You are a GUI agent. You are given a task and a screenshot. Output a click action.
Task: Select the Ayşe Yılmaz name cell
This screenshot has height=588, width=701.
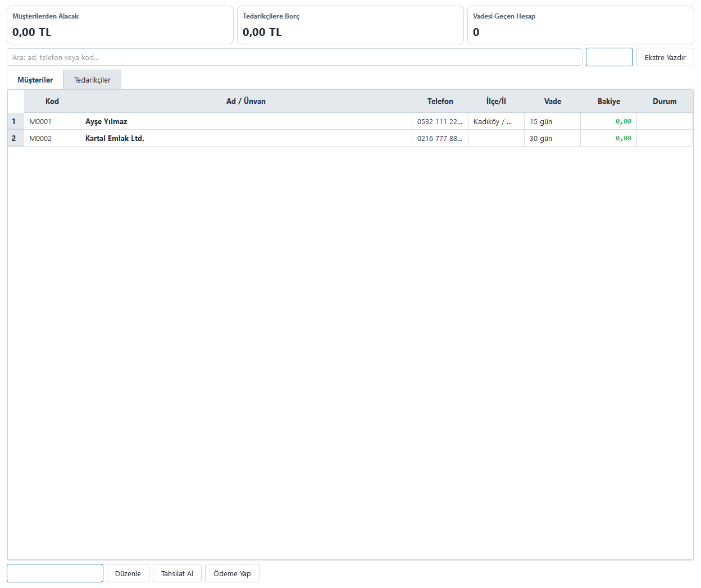[246, 121]
